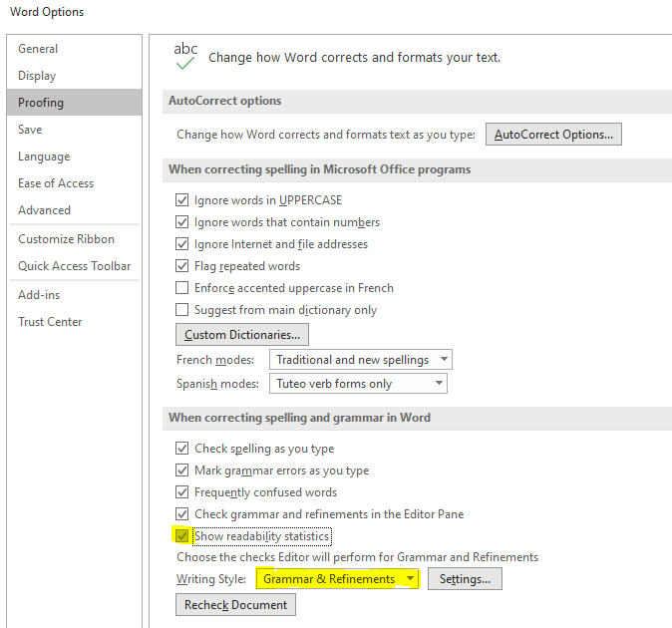Viewport: 672px width, 628px height.
Task: Click 'Change how Word corrects and formats your text' heading
Action: tap(354, 58)
